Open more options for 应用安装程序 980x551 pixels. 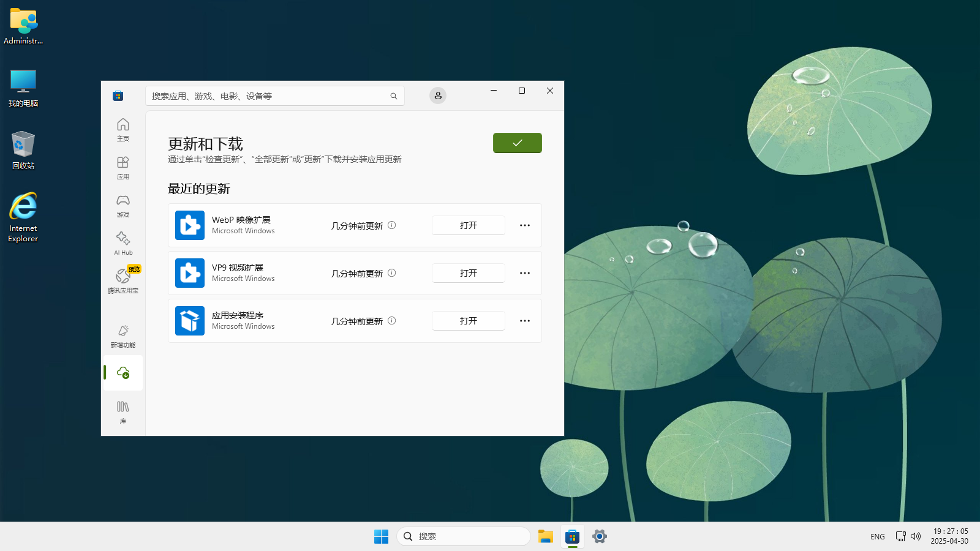[525, 321]
